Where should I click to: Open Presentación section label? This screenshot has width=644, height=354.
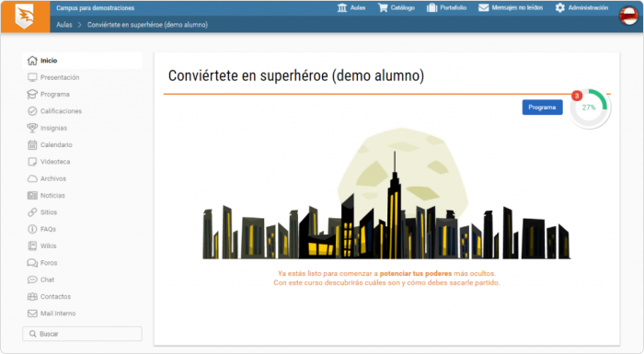coord(60,77)
